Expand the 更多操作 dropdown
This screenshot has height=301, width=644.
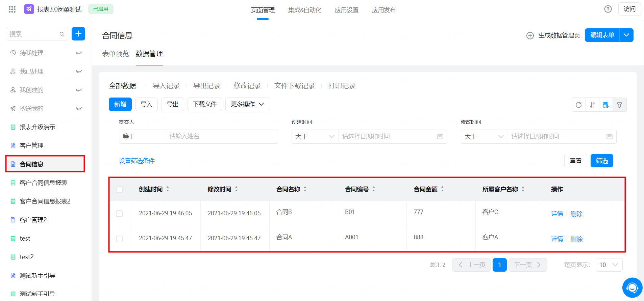coord(248,104)
